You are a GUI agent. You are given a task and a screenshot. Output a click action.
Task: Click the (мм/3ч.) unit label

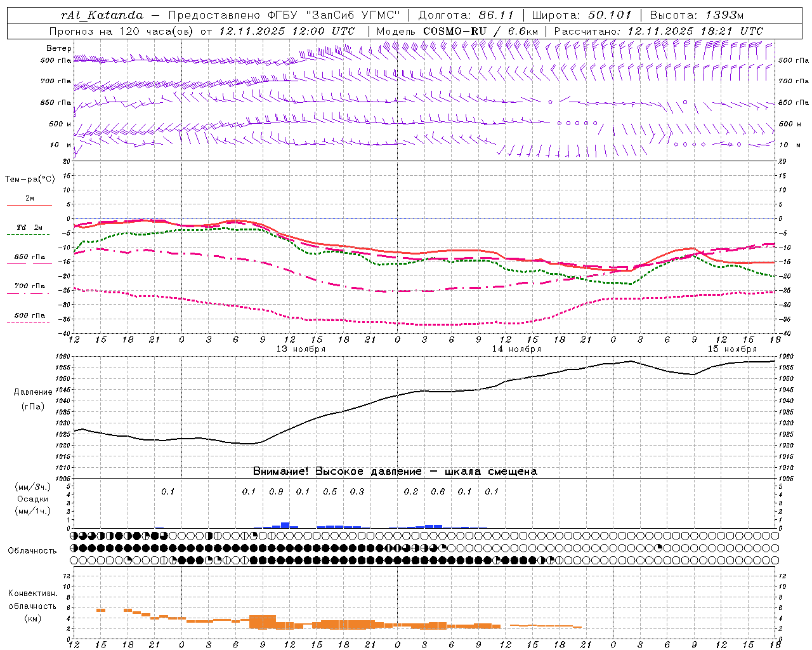click(x=32, y=487)
